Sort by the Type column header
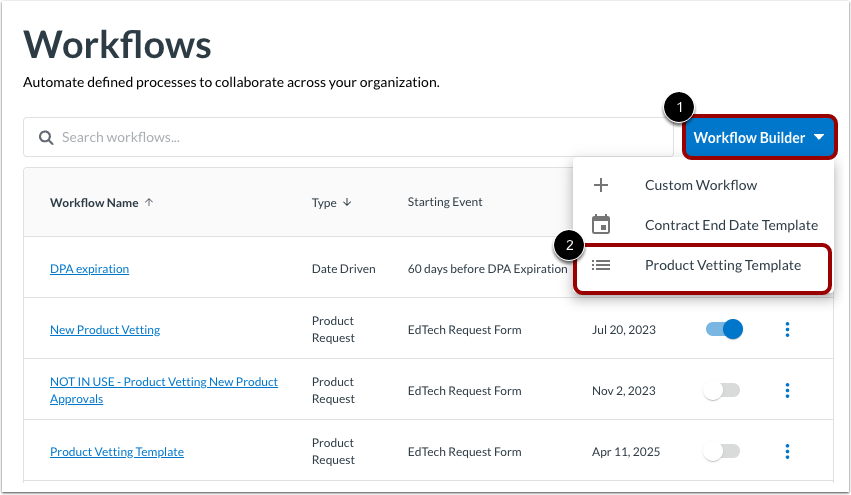 324,202
